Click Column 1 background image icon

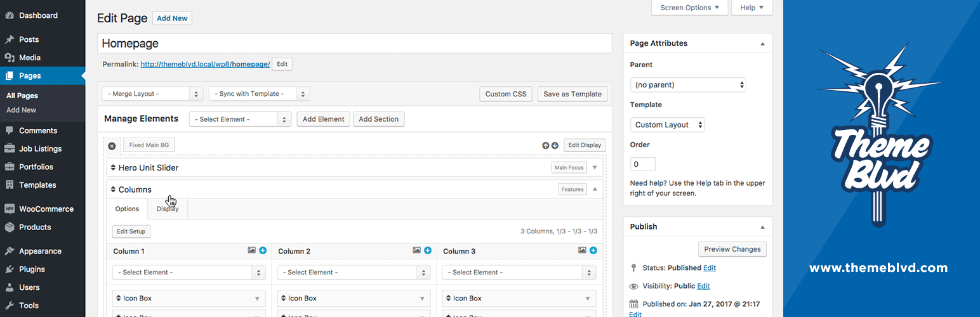coord(252,250)
